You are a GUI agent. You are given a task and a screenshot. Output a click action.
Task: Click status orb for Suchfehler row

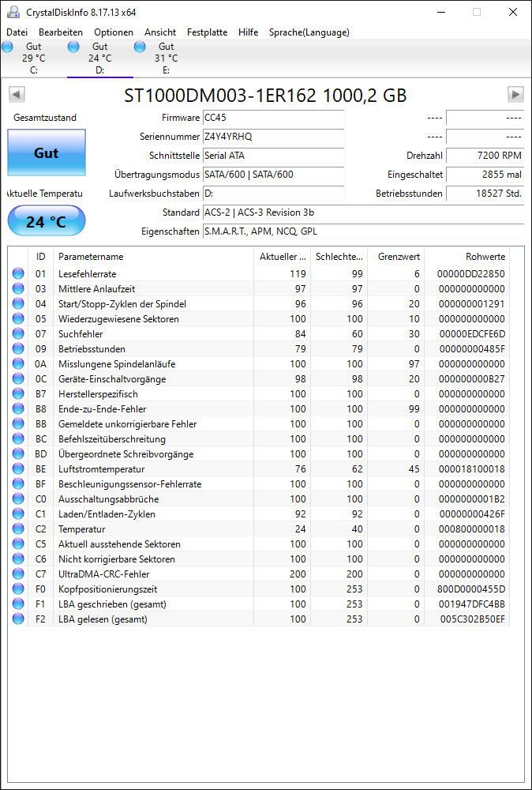18,334
